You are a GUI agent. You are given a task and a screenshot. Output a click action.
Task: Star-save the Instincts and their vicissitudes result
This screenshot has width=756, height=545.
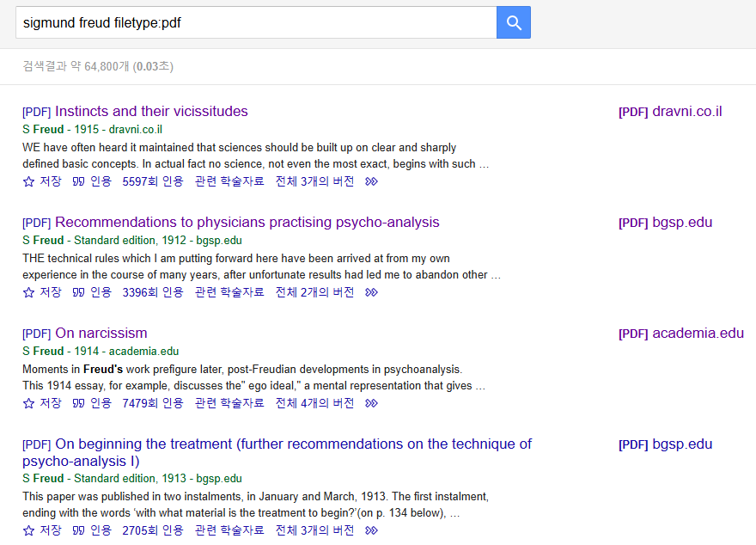(x=42, y=181)
